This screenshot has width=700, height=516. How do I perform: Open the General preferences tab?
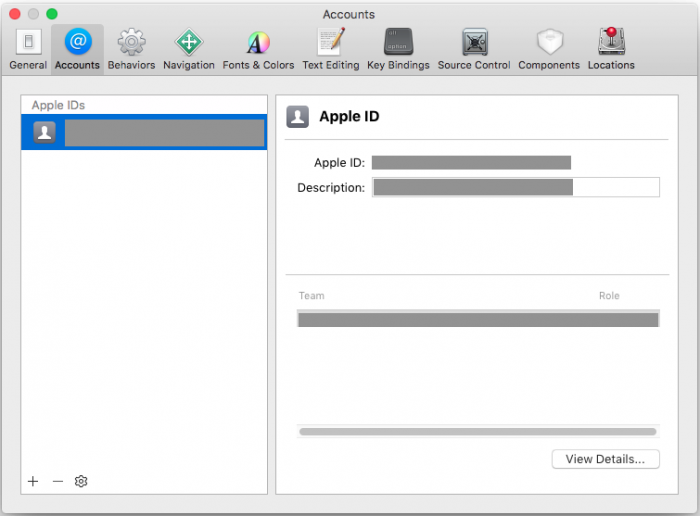(28, 50)
